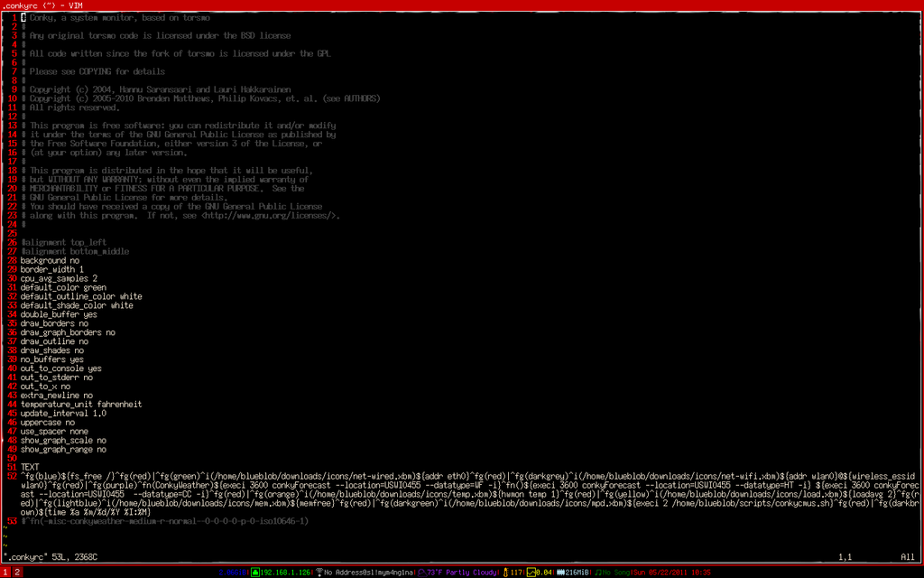Screen dimensions: 924x578
Task: Click the CPU load graph icon showing 0.04
Action: (533, 571)
